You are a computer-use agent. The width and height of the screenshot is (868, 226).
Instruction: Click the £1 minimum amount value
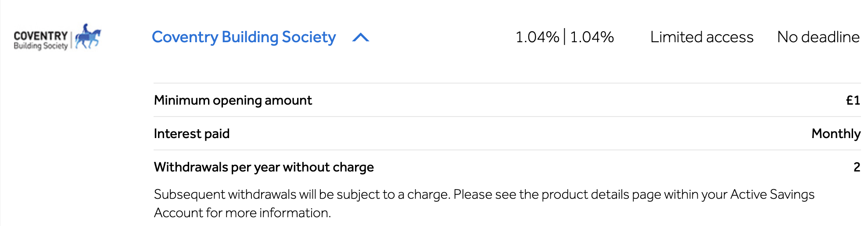click(x=853, y=100)
